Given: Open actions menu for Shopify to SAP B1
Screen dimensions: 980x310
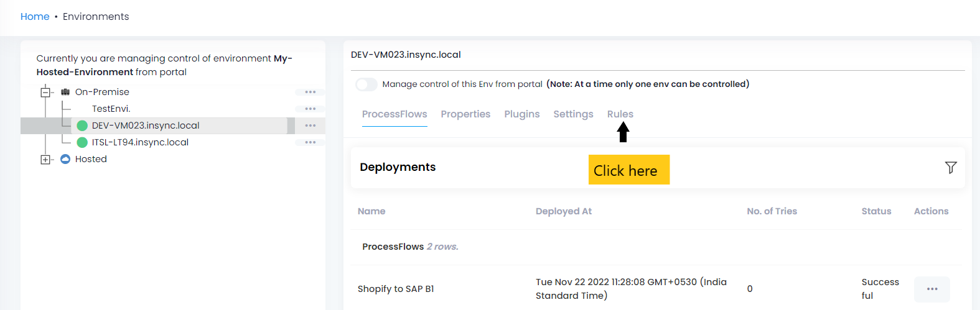Looking at the screenshot, I should (x=931, y=289).
